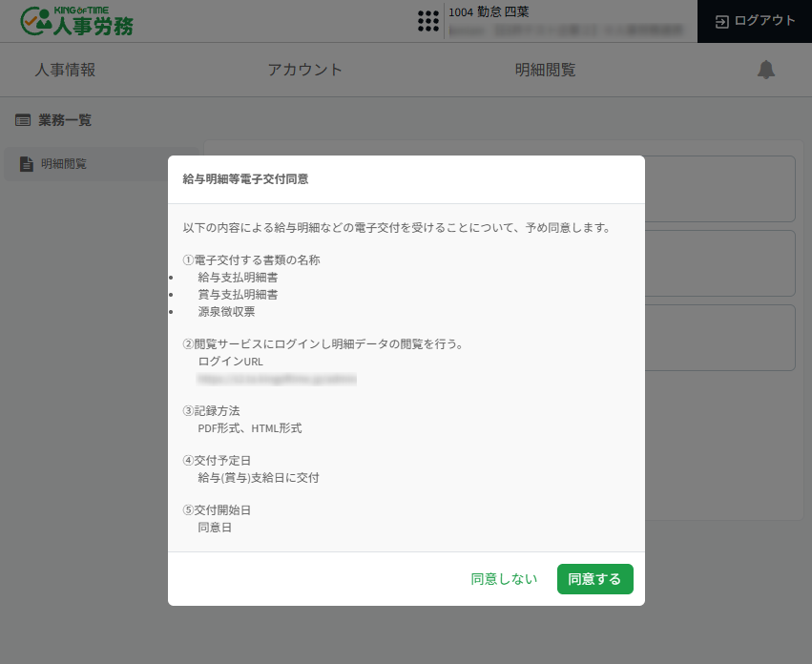This screenshot has height=664, width=812.
Task: Open the 明細閲覧 top menu
Action: [x=545, y=70]
